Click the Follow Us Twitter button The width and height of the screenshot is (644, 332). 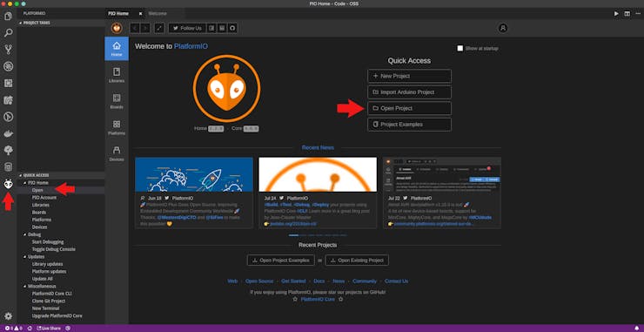pos(187,28)
